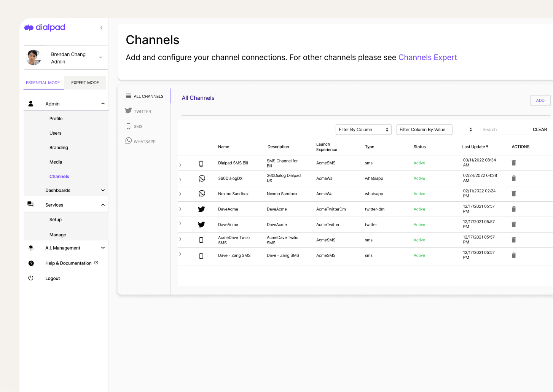Screen dimensions: 553x392
Task: Select the SMS channel filter icon
Action: [x=128, y=126]
